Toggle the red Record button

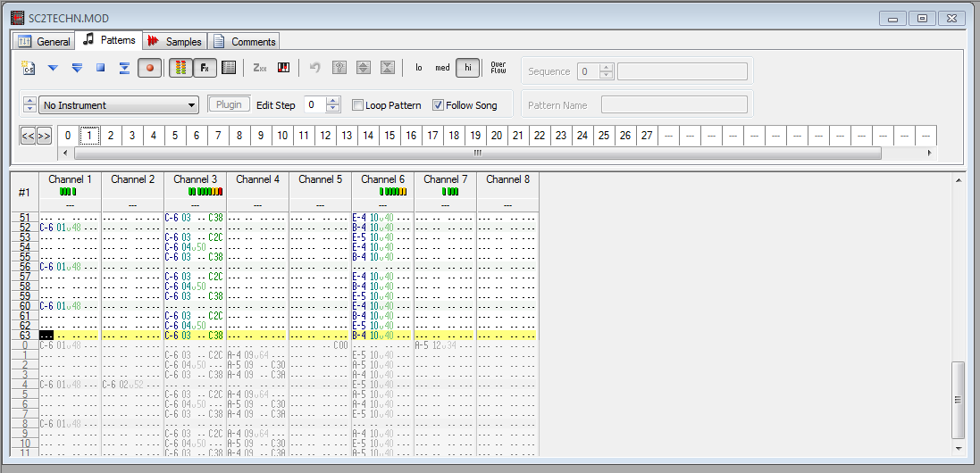coord(150,68)
